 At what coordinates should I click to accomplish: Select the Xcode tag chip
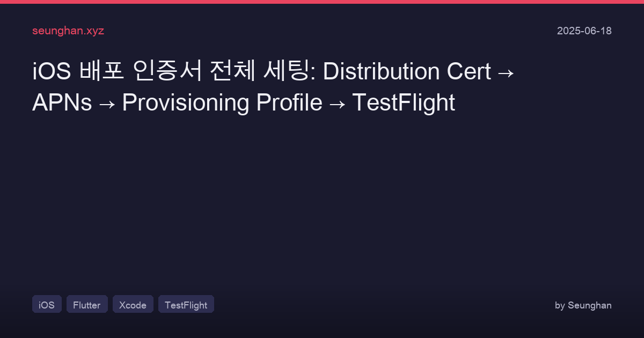pyautogui.click(x=133, y=305)
